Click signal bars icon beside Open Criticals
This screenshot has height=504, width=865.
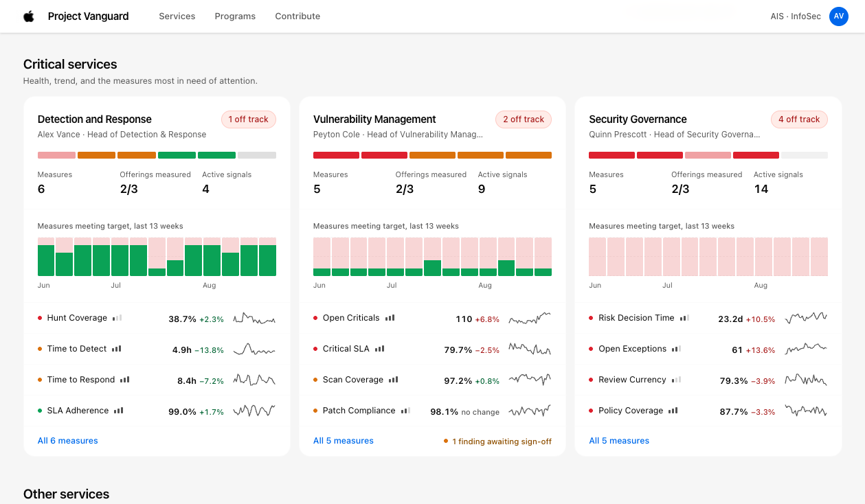(390, 318)
